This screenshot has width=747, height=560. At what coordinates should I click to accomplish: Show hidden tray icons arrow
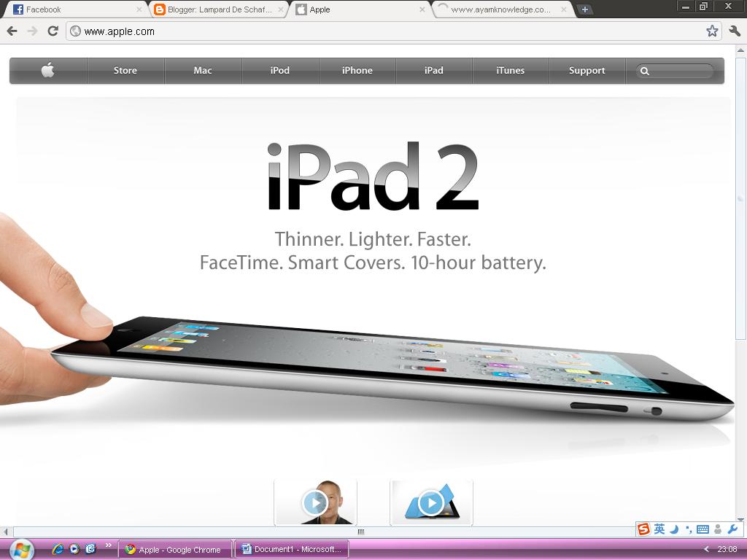706,550
